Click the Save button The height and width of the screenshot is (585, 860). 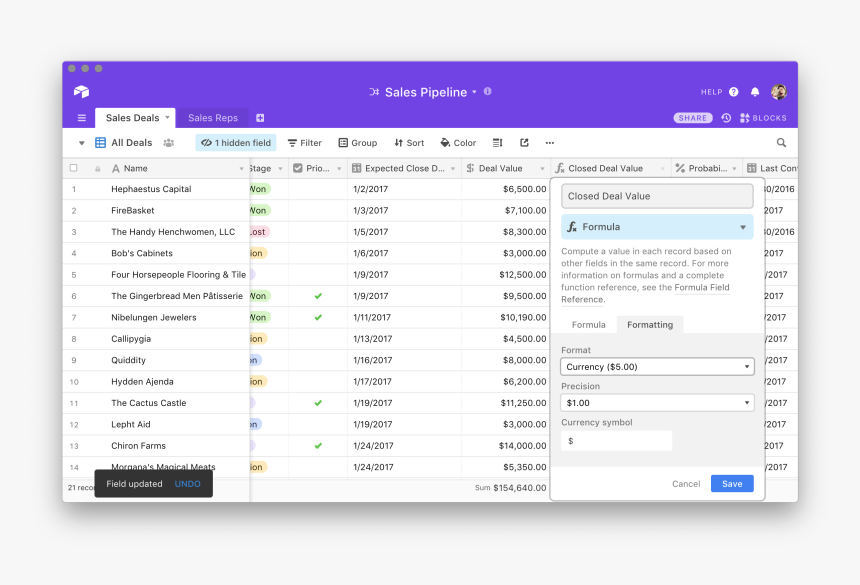click(x=732, y=484)
